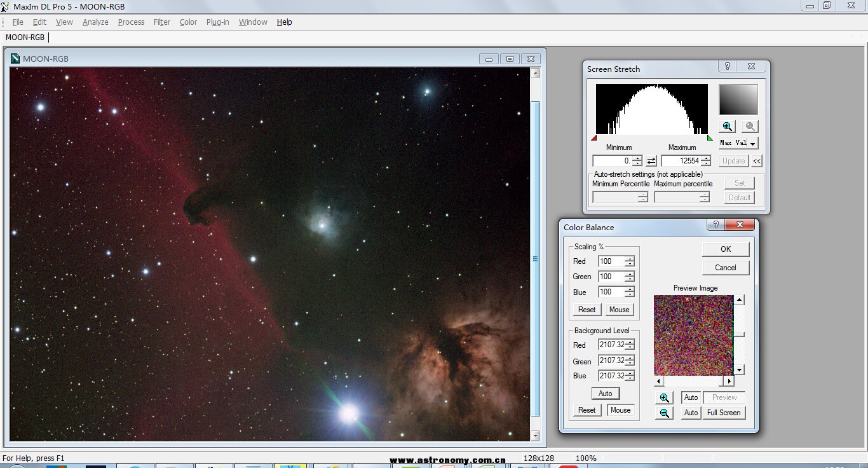868x468 pixels.
Task: Toggle Mouse button under Background Level
Action: pyautogui.click(x=620, y=410)
